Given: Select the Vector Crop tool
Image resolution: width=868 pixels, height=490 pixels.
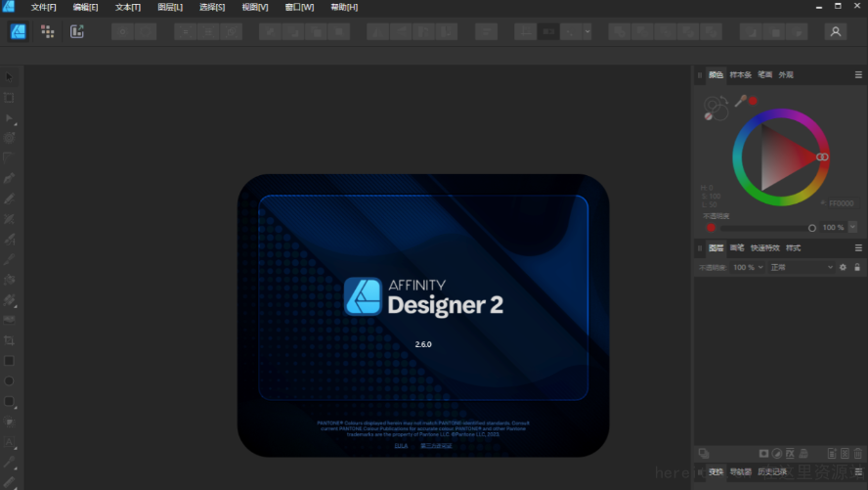Looking at the screenshot, I should click(x=9, y=340).
